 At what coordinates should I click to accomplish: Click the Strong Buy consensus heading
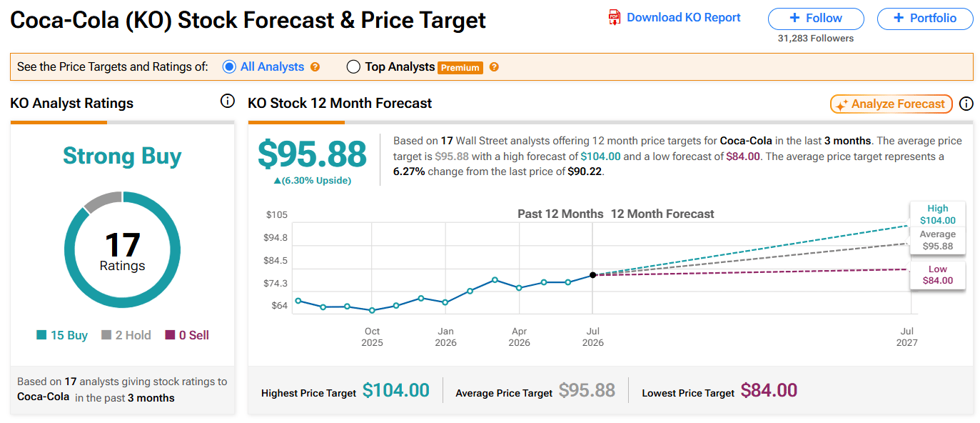click(x=122, y=156)
